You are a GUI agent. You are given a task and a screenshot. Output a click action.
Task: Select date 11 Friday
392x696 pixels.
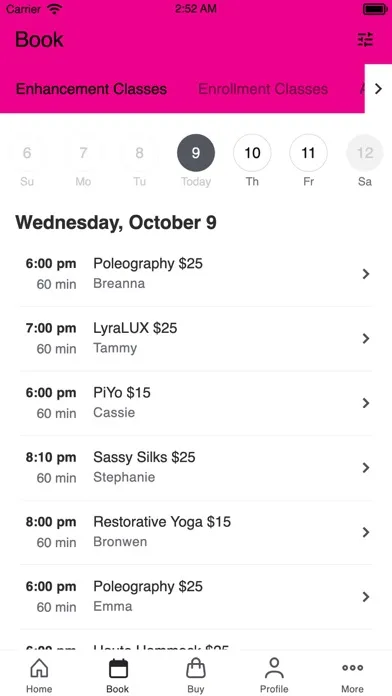pos(309,153)
